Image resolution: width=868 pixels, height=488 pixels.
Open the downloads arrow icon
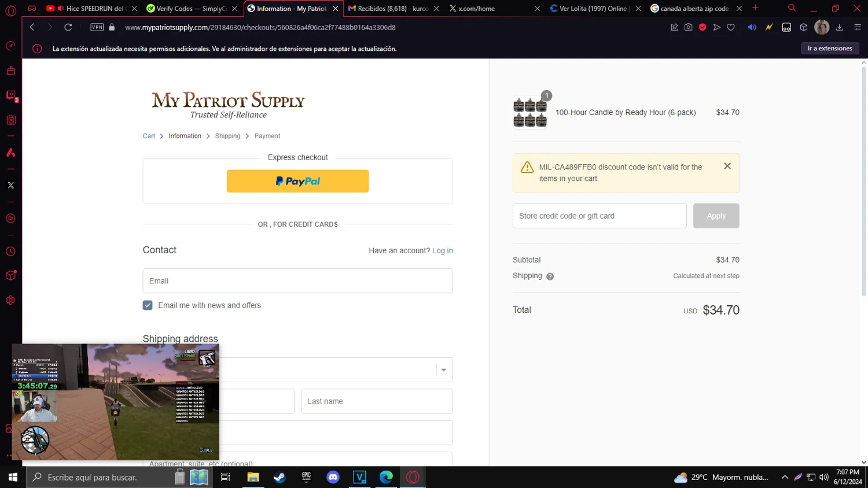(x=840, y=27)
